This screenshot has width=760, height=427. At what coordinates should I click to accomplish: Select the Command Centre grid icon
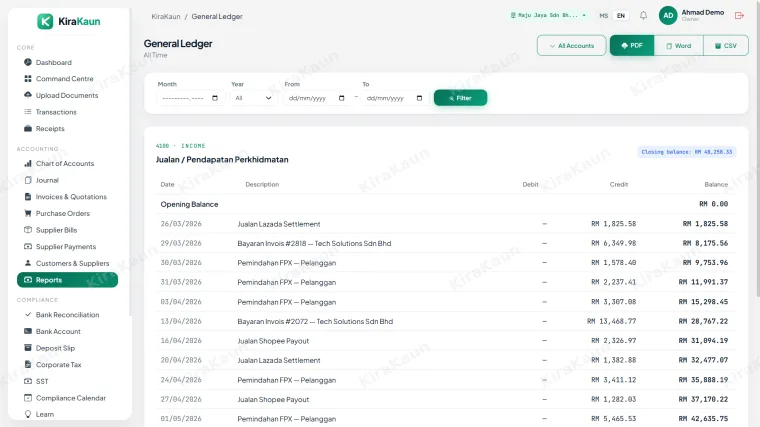(x=28, y=79)
